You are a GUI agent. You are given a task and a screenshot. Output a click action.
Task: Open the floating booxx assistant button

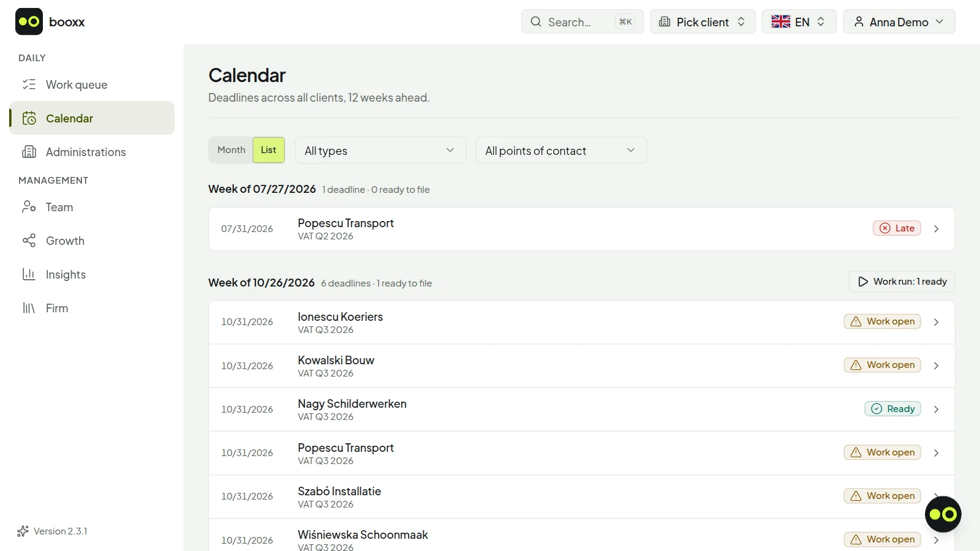(943, 514)
